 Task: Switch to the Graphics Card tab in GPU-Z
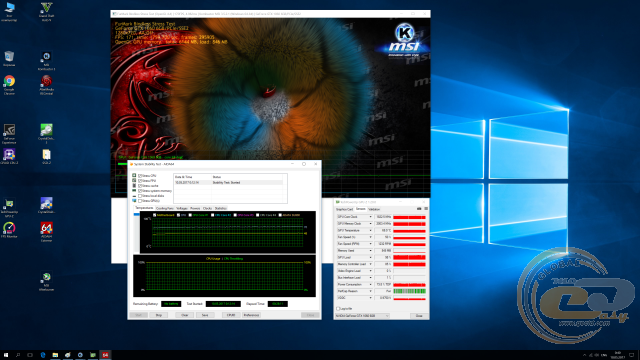(x=344, y=209)
